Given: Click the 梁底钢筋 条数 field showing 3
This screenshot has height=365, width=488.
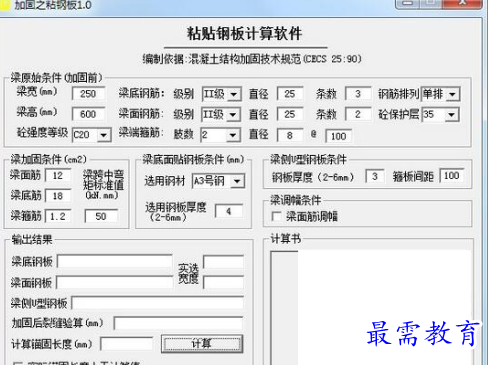Looking at the screenshot, I should click(x=358, y=94).
